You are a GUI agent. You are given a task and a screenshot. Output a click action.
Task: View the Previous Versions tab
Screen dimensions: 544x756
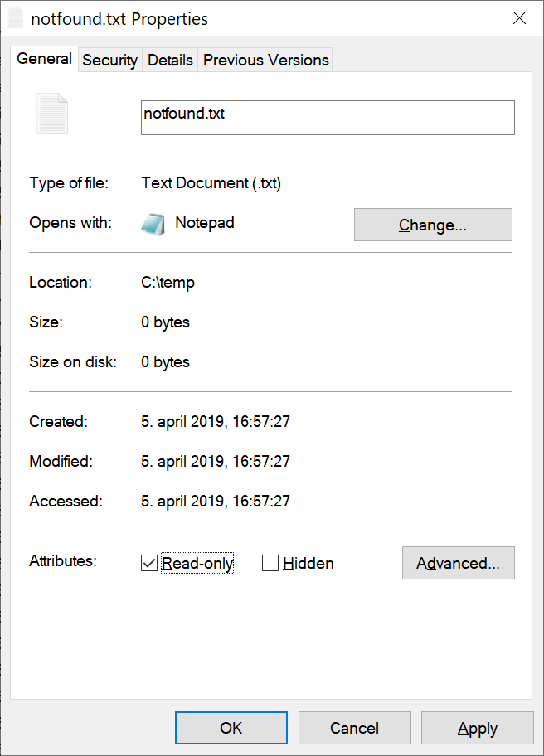click(265, 60)
